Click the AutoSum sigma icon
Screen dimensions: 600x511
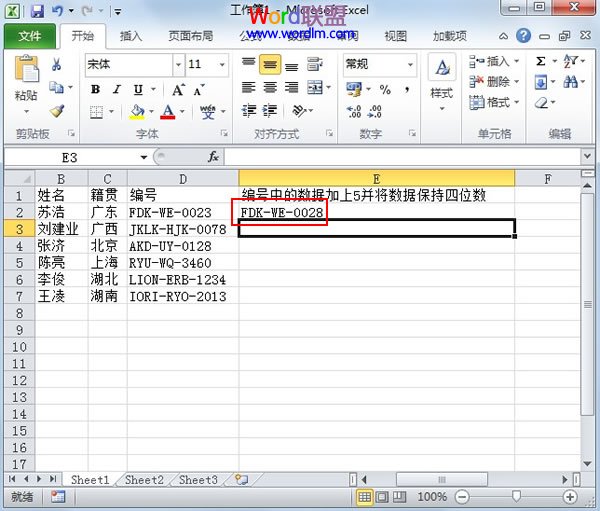tap(541, 62)
